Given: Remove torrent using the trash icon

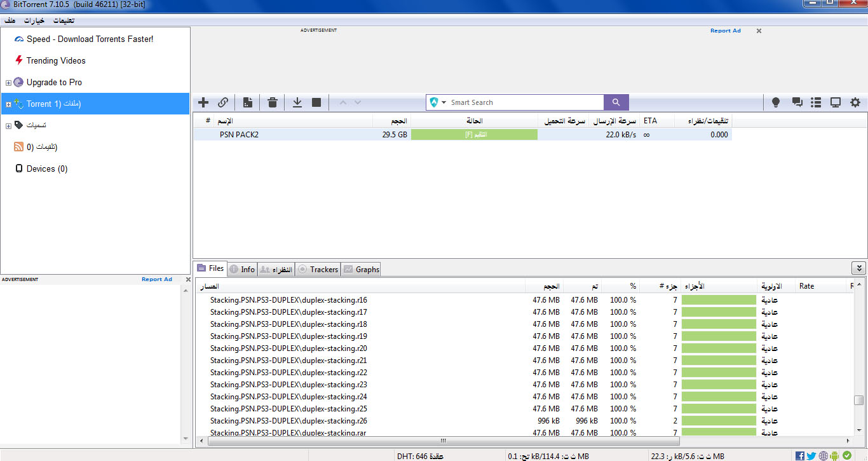Looking at the screenshot, I should pos(273,102).
